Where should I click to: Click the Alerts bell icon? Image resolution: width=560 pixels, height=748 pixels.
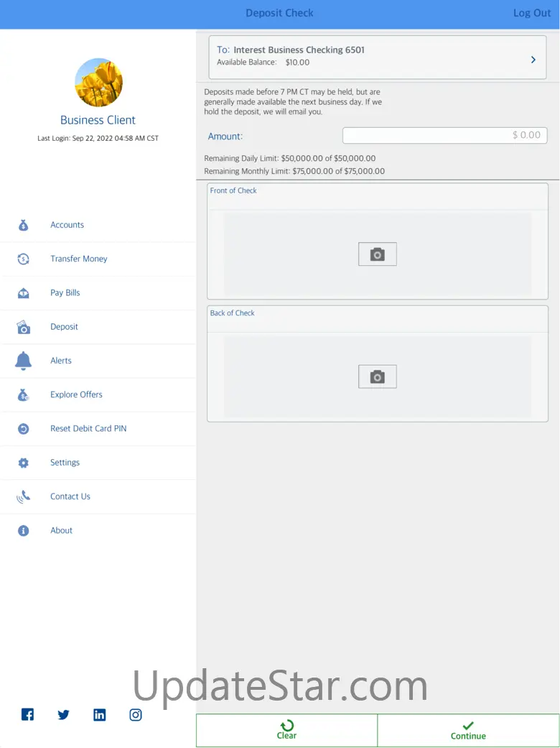[x=24, y=361]
